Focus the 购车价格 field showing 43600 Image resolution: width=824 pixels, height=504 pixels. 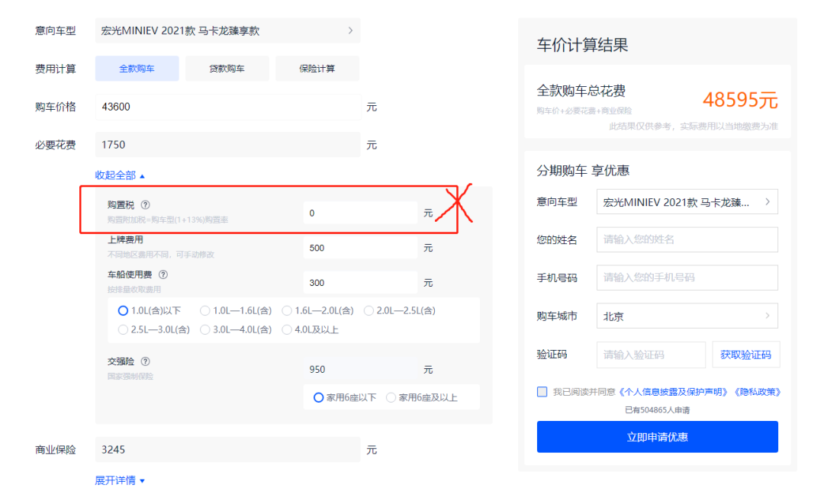coord(227,107)
